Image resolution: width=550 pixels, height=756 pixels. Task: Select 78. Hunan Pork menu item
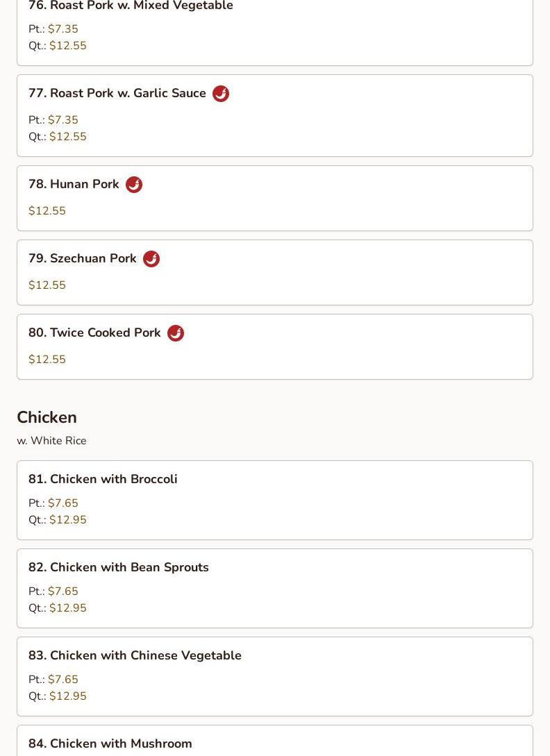tap(74, 185)
